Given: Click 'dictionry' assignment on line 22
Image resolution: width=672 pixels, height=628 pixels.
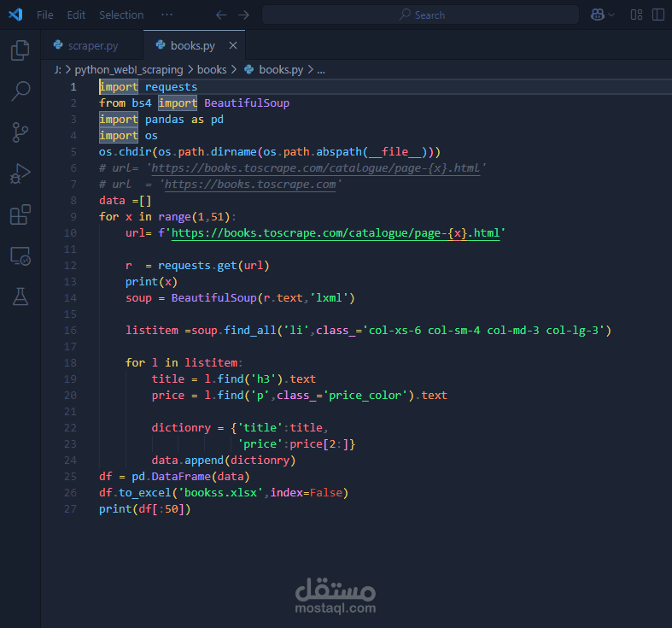Looking at the screenshot, I should [181, 428].
